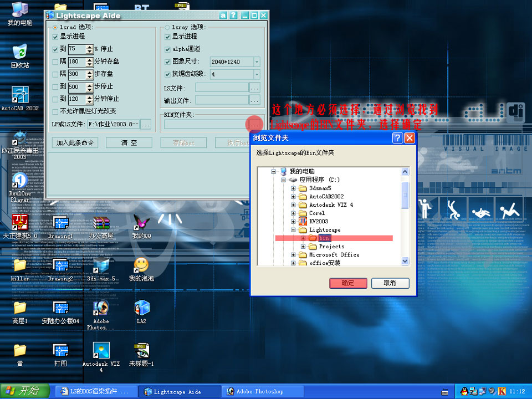Launch the Adobe Photoshop desktop shortcut
This screenshot has height=399, width=532.
coord(101,315)
